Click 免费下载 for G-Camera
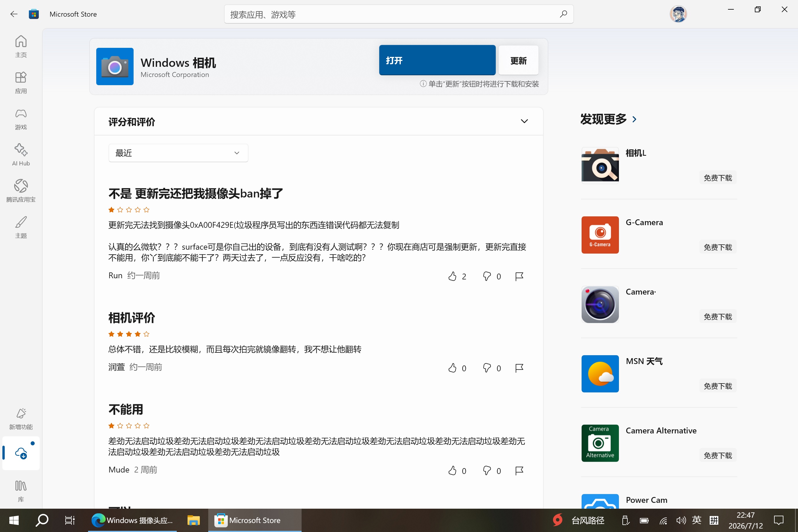The width and height of the screenshot is (798, 532). click(717, 247)
